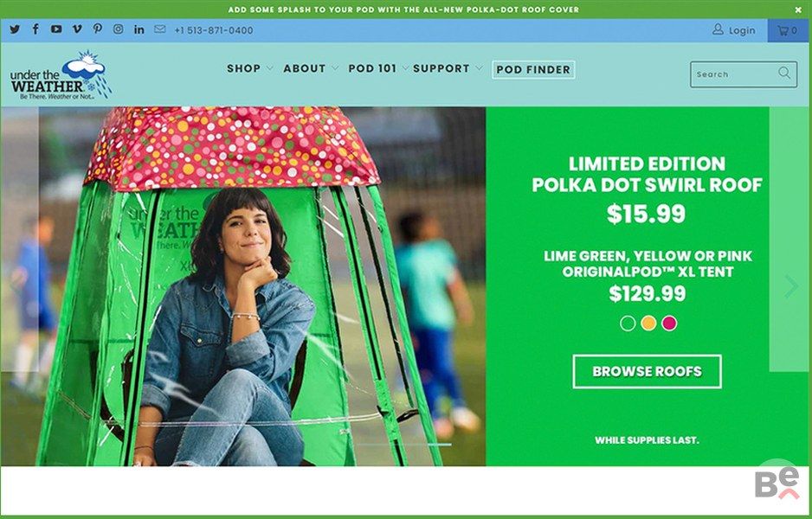Select the lime green color dot
This screenshot has height=519, width=812.
pyautogui.click(x=628, y=324)
